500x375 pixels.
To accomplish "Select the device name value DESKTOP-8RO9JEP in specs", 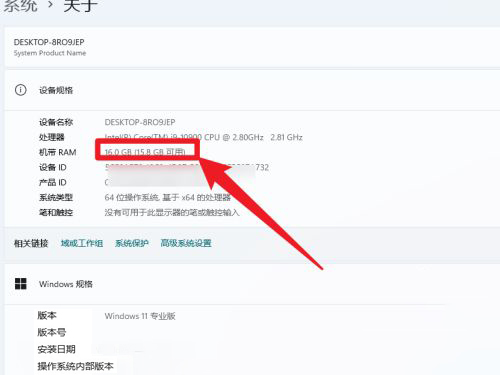I will click(x=140, y=122).
